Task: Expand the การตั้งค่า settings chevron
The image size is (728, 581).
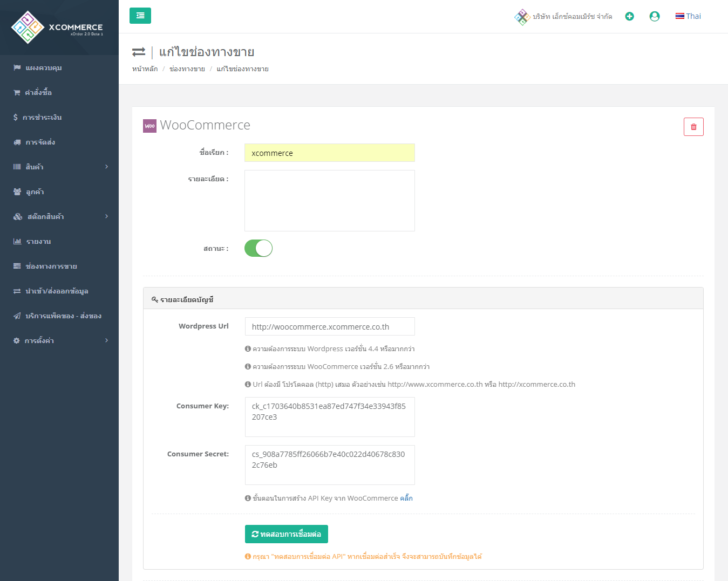Action: (106, 340)
